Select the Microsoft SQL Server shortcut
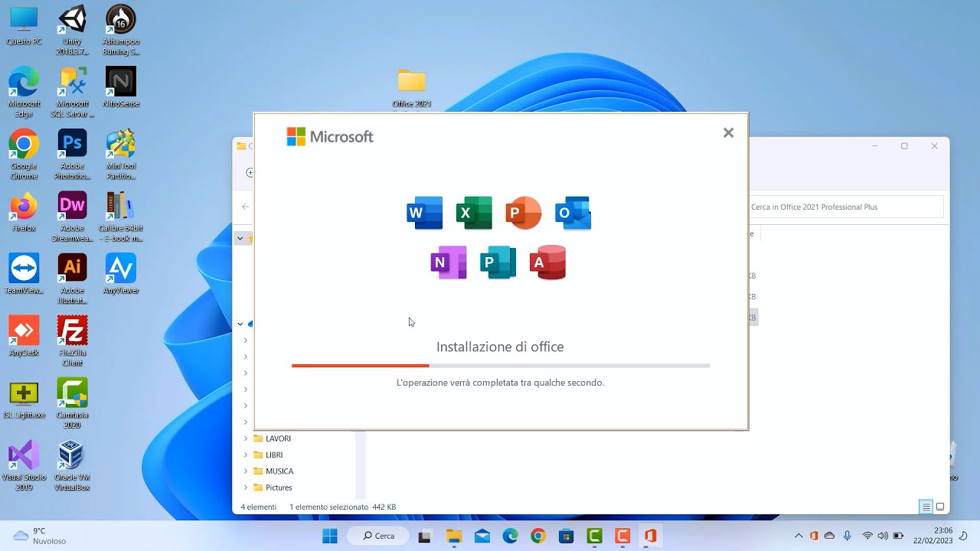This screenshot has width=980, height=551. pos(72,92)
